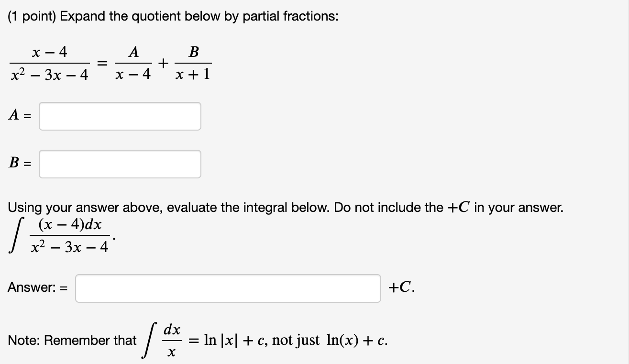
Task: Click the partial fraction term B over x+1
Action: point(195,63)
